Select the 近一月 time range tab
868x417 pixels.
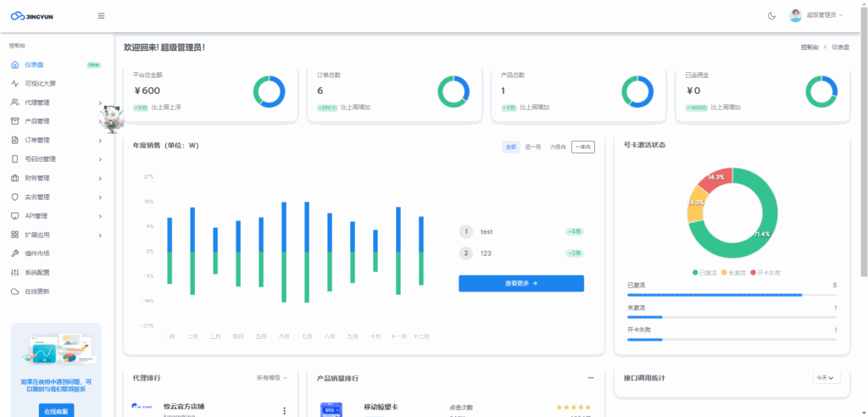tap(533, 147)
